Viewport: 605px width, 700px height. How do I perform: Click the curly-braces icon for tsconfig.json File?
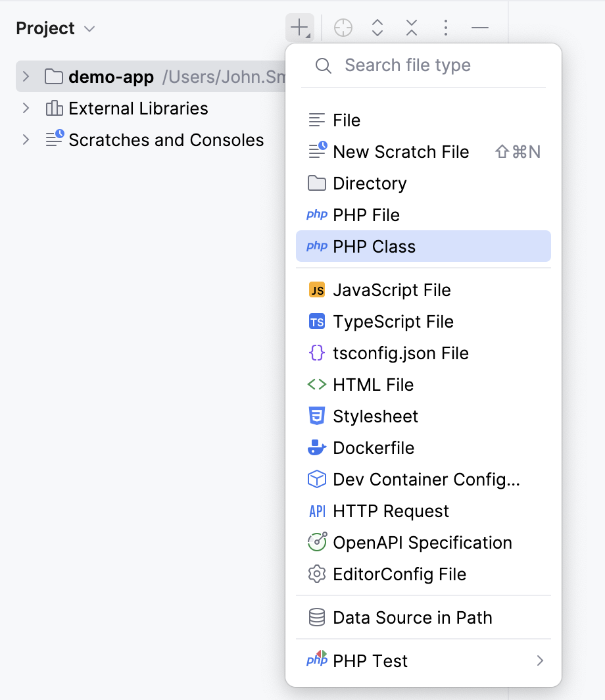[317, 353]
